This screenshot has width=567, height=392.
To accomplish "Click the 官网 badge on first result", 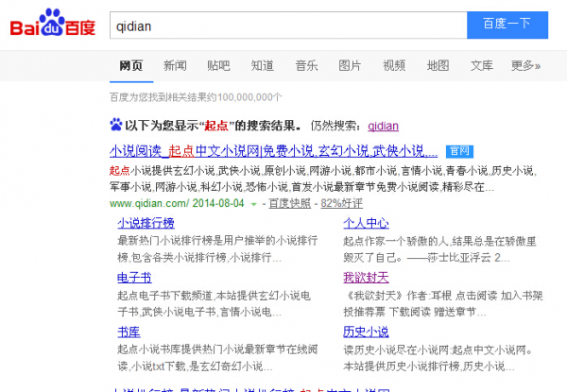I will pyautogui.click(x=458, y=151).
